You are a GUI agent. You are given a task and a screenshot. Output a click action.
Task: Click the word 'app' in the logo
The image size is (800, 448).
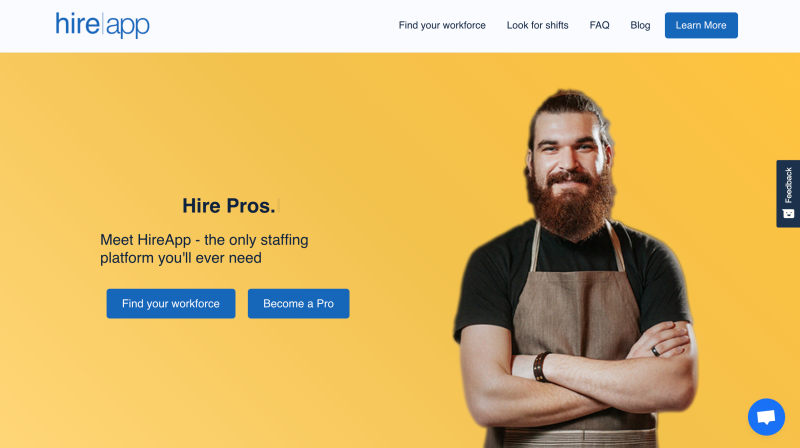(x=128, y=27)
